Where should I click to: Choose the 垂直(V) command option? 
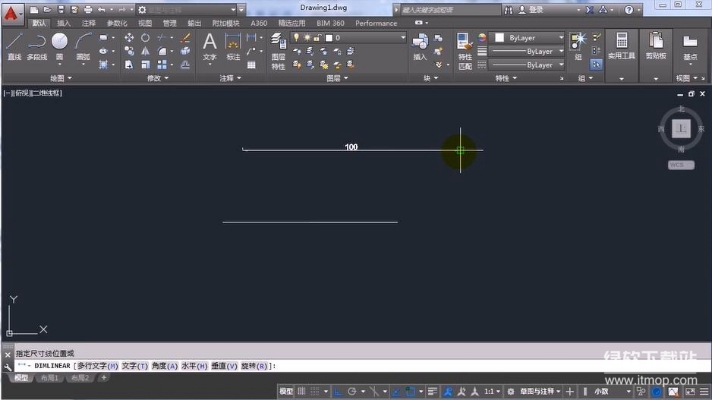(x=224, y=366)
